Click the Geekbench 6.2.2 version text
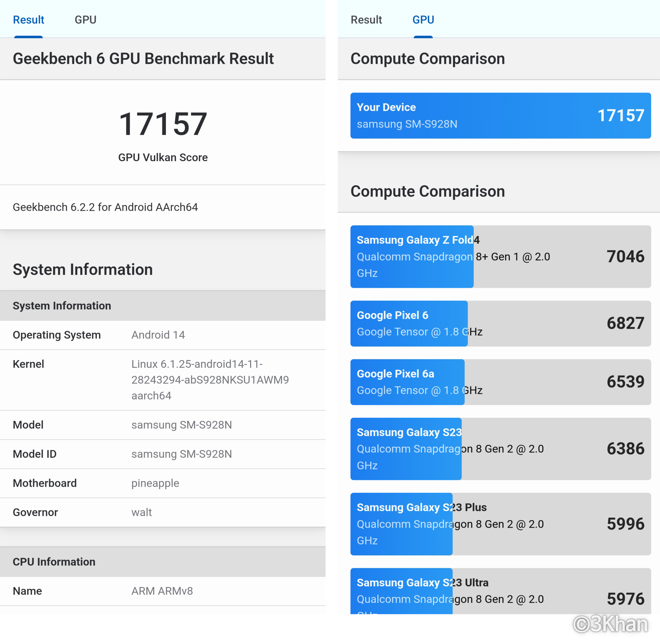 pyautogui.click(x=105, y=207)
